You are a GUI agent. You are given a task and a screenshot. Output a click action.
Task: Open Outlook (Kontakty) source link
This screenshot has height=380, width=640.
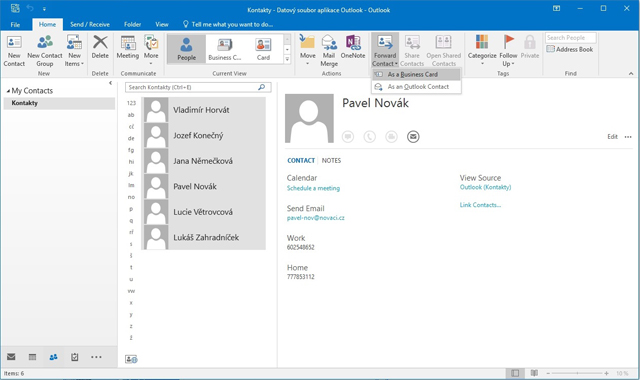pos(485,187)
